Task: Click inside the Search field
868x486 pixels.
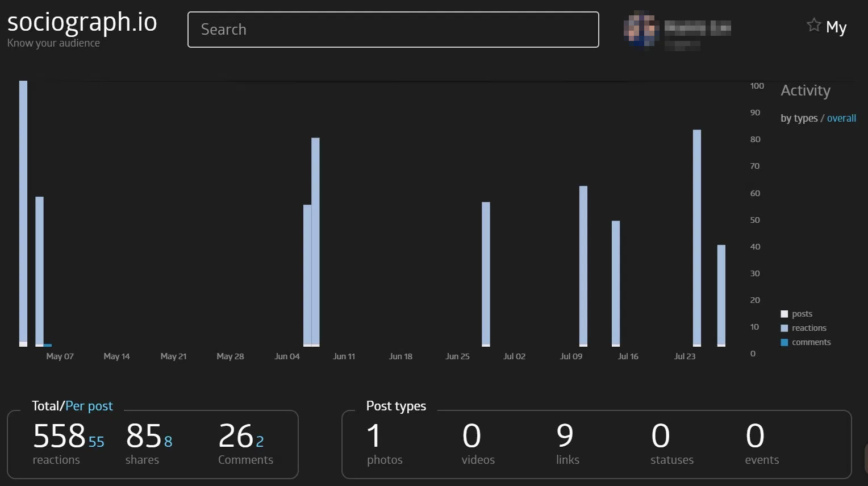Action: click(x=393, y=30)
